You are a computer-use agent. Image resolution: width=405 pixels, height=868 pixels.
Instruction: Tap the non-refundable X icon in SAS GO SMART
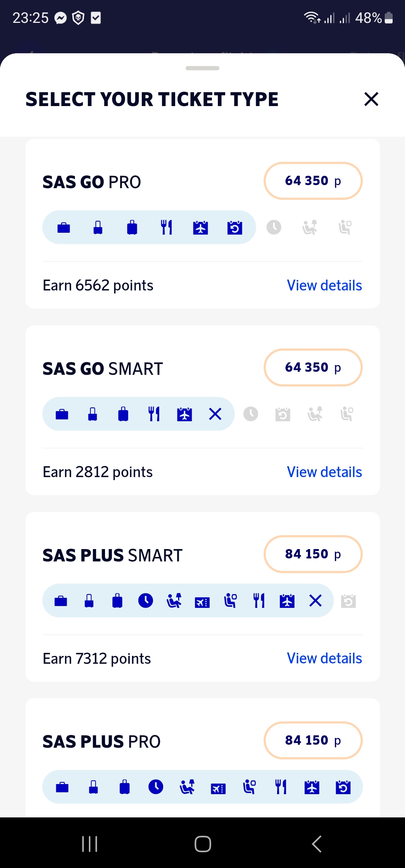(x=215, y=414)
